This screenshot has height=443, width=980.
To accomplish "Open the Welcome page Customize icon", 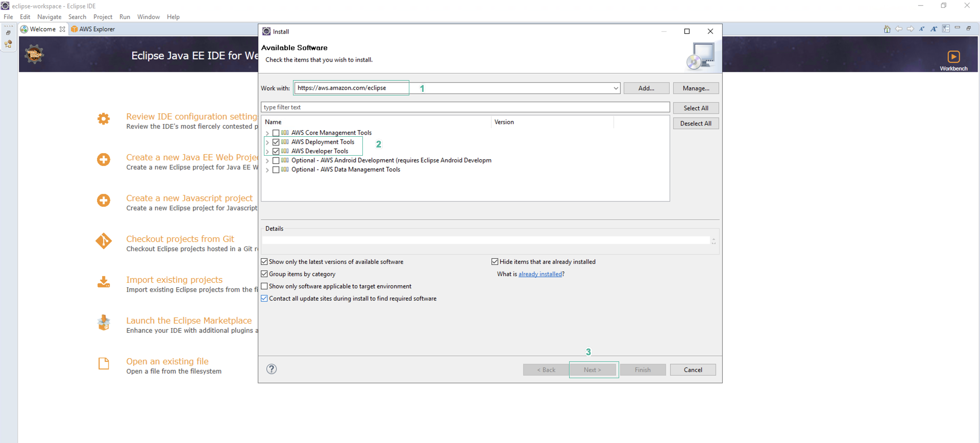I will (x=946, y=29).
